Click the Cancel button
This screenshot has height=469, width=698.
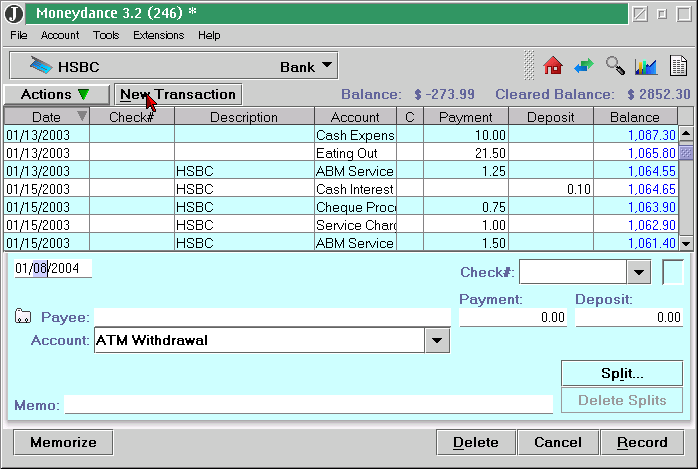click(558, 442)
